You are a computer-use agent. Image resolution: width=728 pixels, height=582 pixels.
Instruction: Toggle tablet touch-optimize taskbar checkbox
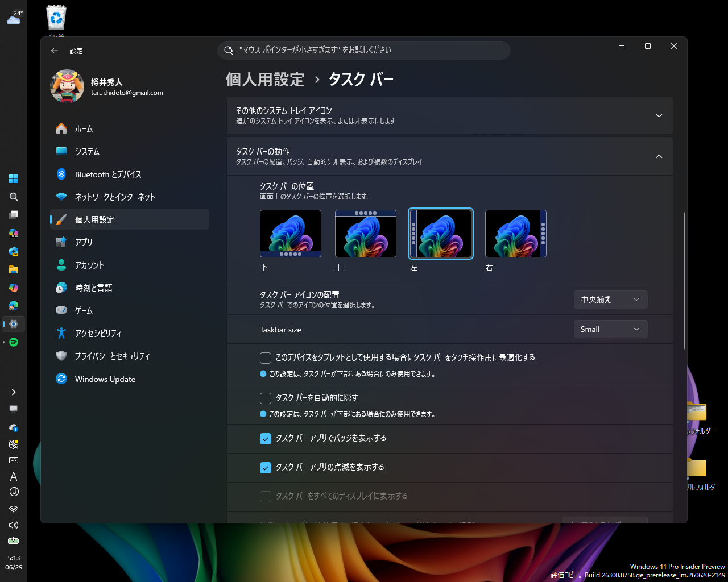point(266,357)
